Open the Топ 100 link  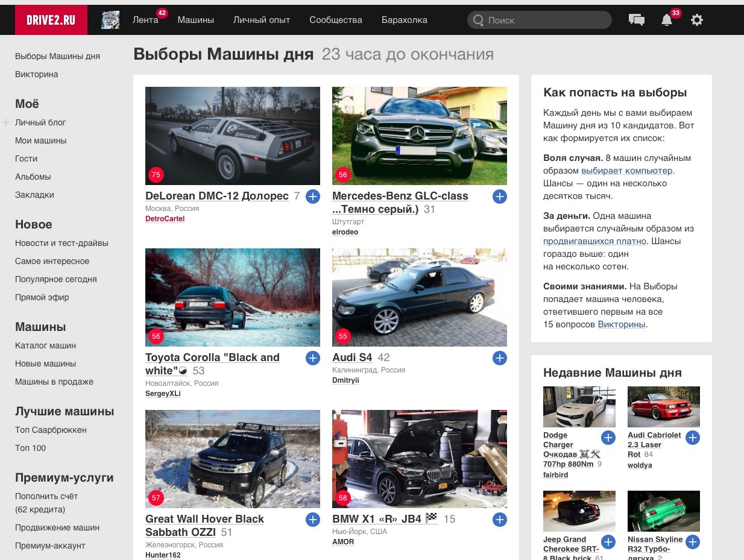point(30,448)
